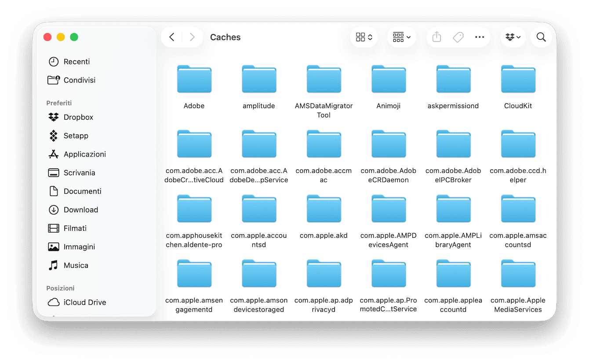Go forward with the right chevron button
The image size is (589, 364).
pos(192,37)
